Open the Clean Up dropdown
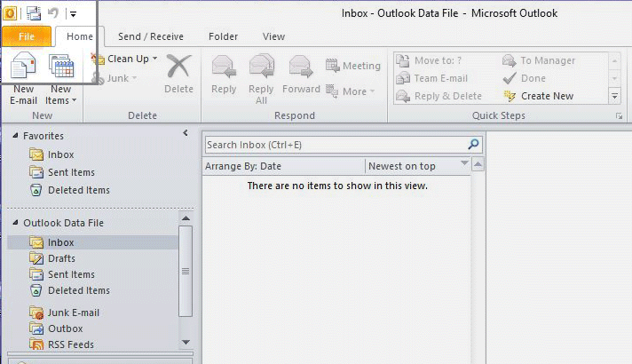Screen dimensions: 632x364 (x=127, y=59)
